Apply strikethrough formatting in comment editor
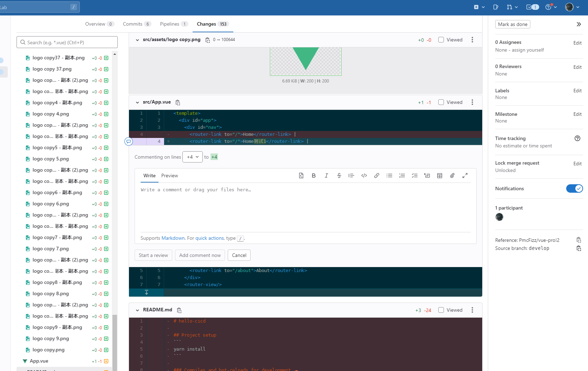The width and height of the screenshot is (588, 371). (339, 175)
